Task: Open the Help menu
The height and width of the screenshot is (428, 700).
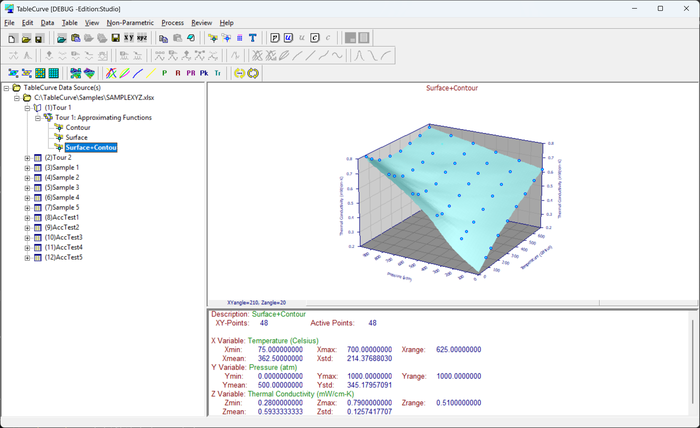Action: coord(226,23)
